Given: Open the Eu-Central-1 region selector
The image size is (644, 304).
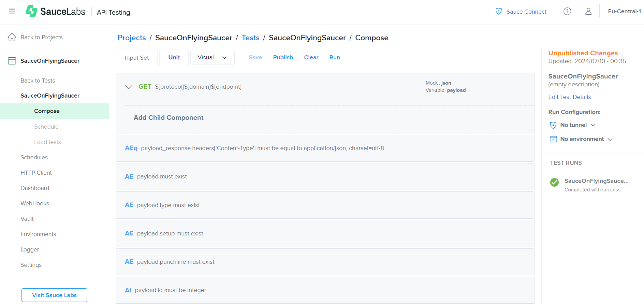Looking at the screenshot, I should (624, 11).
